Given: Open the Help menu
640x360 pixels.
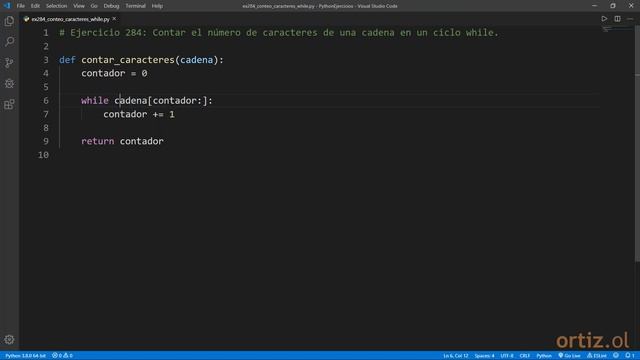Looking at the screenshot, I should 157,6.
